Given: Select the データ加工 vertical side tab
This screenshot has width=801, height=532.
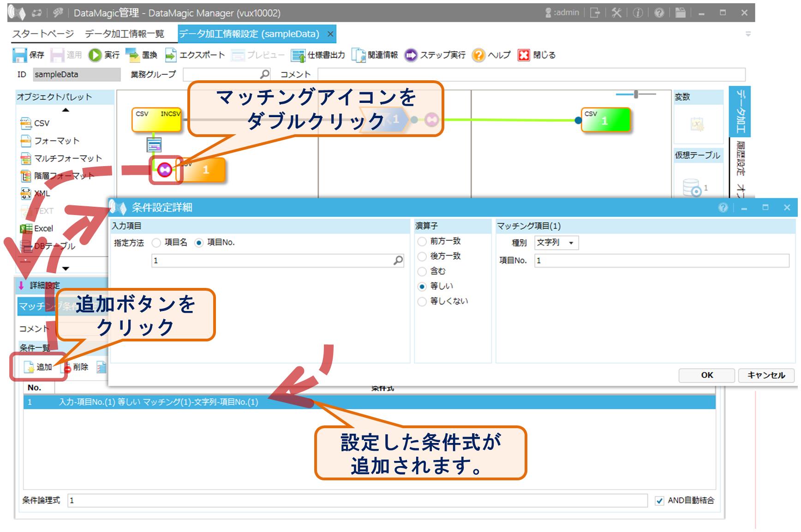Looking at the screenshot, I should (x=740, y=111).
